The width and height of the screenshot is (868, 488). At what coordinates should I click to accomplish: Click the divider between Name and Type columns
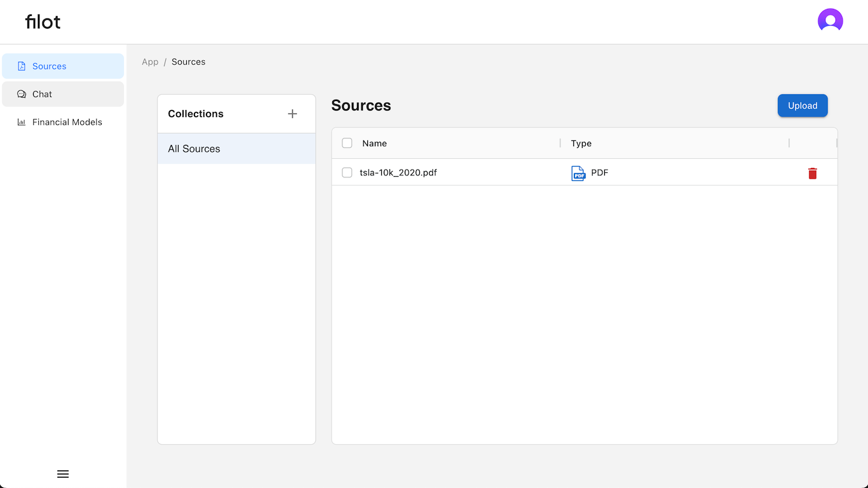(x=560, y=144)
